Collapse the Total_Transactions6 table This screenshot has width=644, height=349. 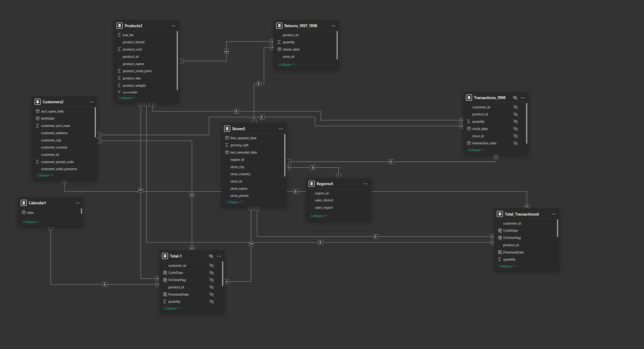[507, 266]
